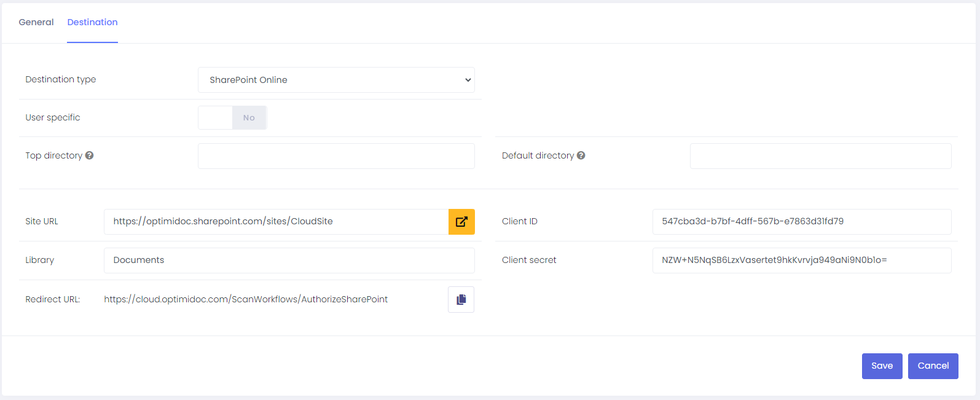Focus the Top directory input field
980x400 pixels.
tap(336, 156)
